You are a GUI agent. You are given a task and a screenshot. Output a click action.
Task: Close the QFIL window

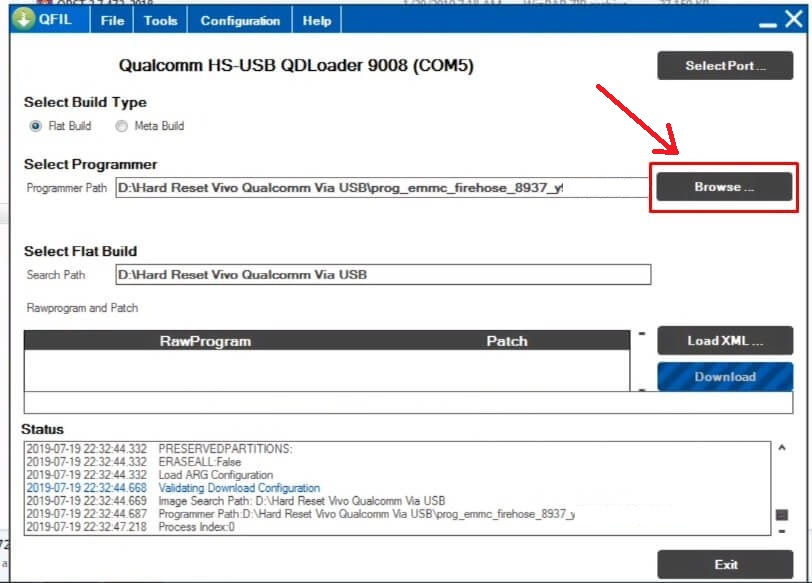tap(794, 19)
